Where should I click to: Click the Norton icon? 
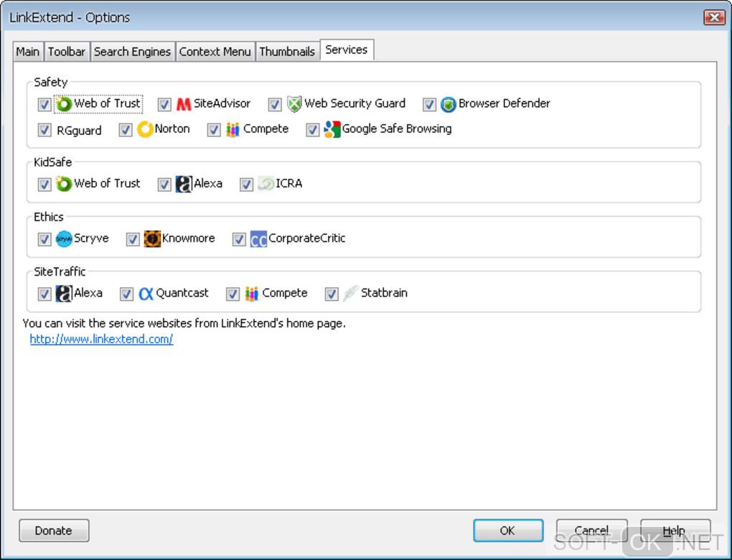[145, 129]
